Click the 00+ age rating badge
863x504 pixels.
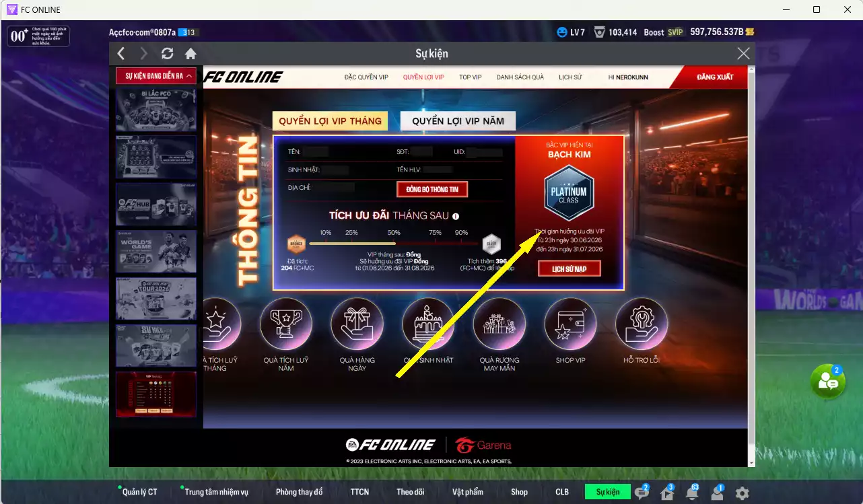click(x=38, y=36)
